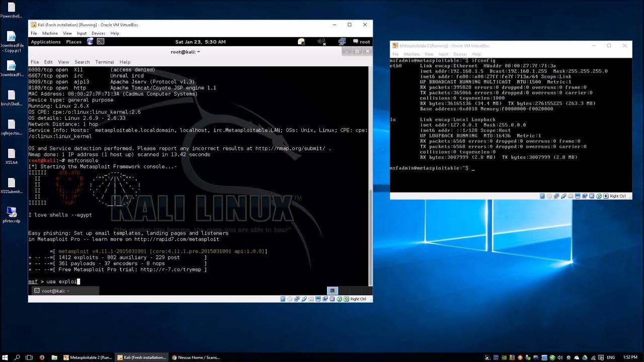
Task: Open root user menu in Kali panel
Action: point(362,42)
